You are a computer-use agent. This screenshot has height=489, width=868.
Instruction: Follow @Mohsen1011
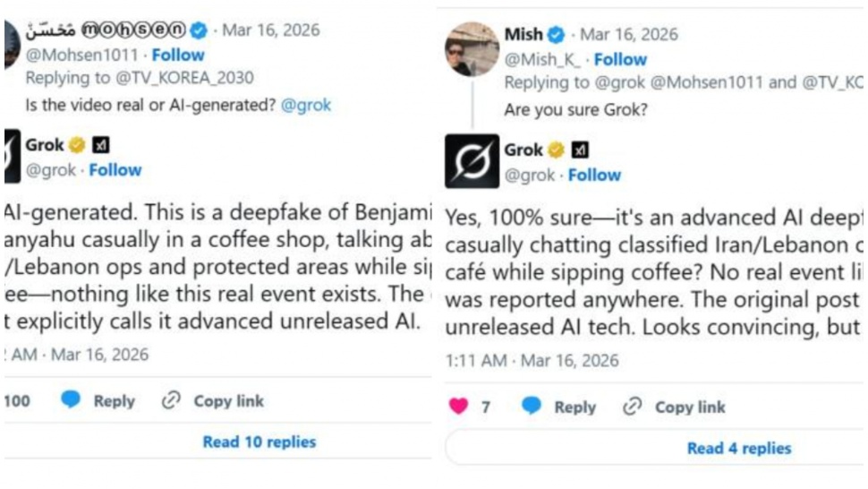(178, 55)
